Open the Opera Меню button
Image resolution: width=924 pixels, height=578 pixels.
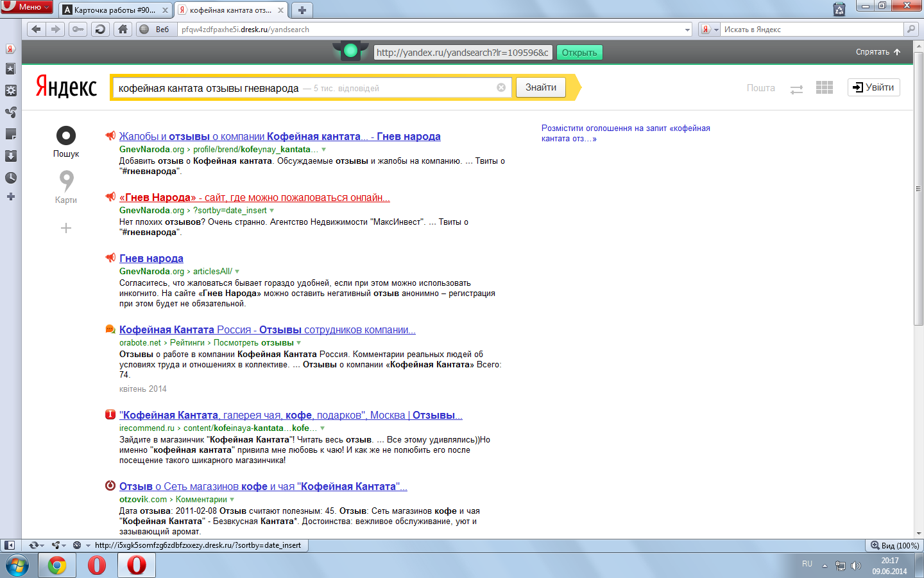[x=27, y=6]
